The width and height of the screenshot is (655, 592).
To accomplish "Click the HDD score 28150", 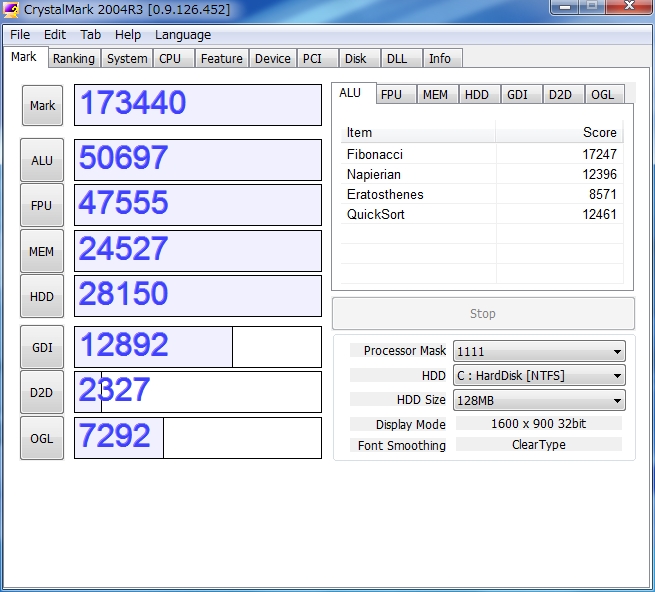I will click(198, 296).
